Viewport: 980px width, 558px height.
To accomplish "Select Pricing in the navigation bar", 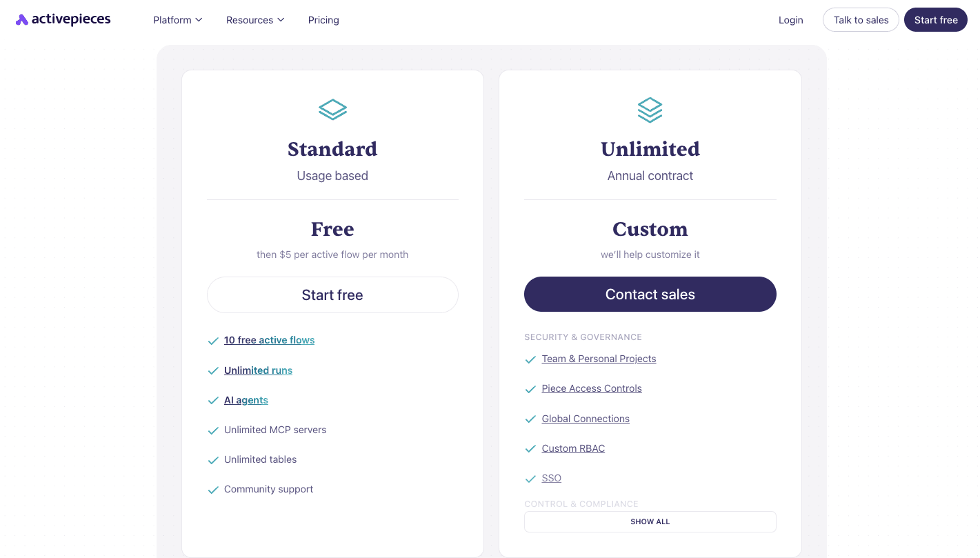I will [x=323, y=20].
